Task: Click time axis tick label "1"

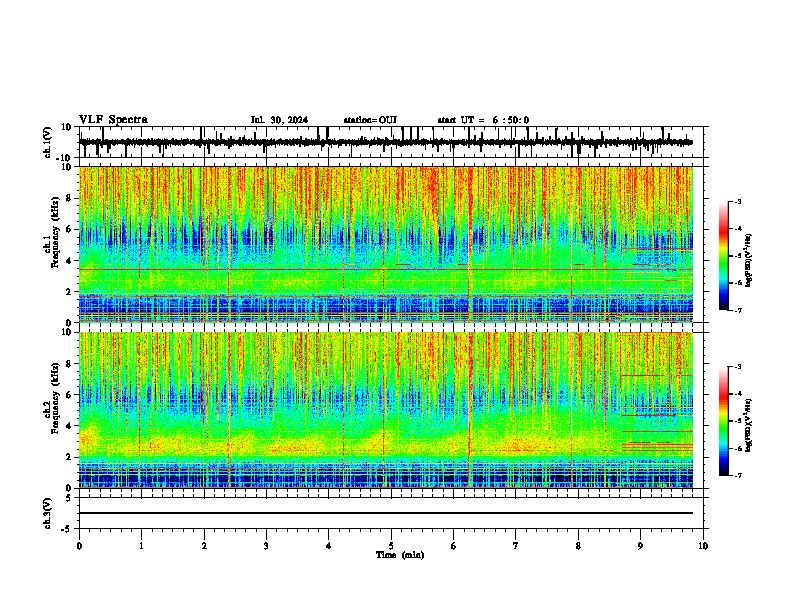Action: click(141, 546)
